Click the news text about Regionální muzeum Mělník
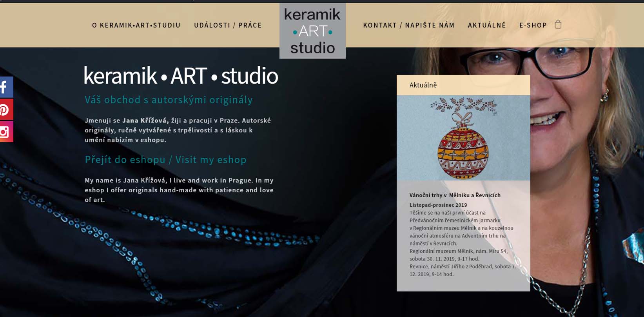 coord(459,255)
